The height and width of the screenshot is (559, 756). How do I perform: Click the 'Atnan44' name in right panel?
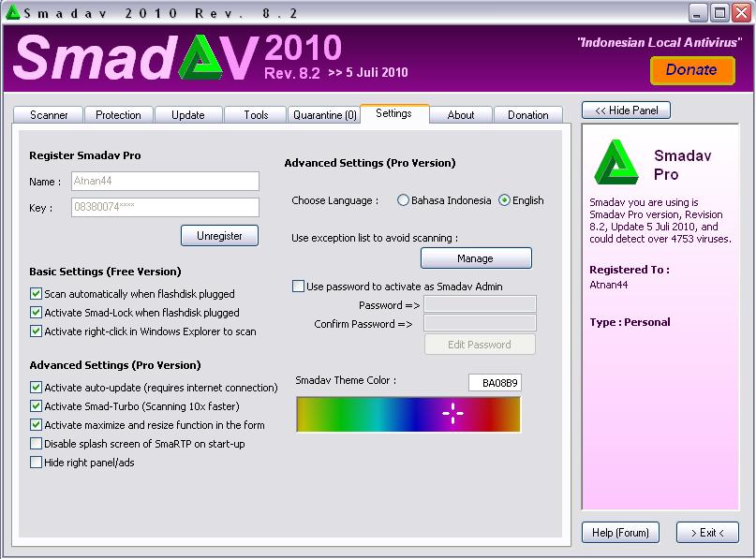609,285
